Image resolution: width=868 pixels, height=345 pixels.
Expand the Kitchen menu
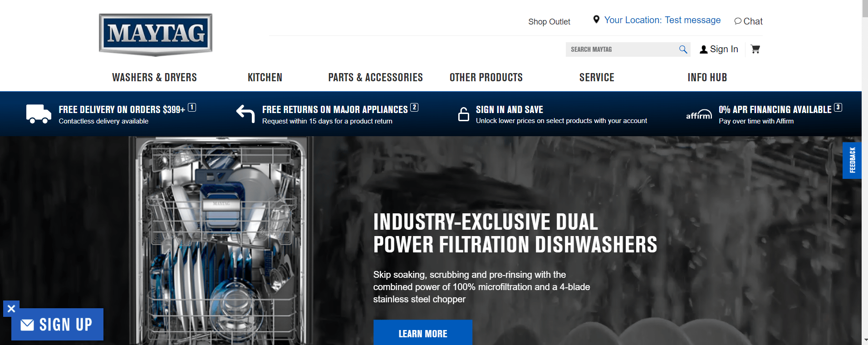[265, 78]
